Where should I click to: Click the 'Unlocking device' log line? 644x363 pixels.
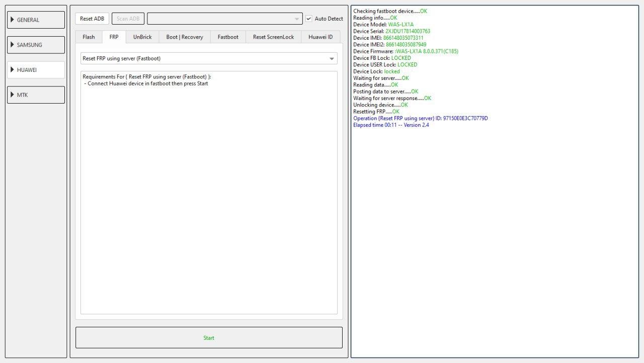(x=381, y=105)
